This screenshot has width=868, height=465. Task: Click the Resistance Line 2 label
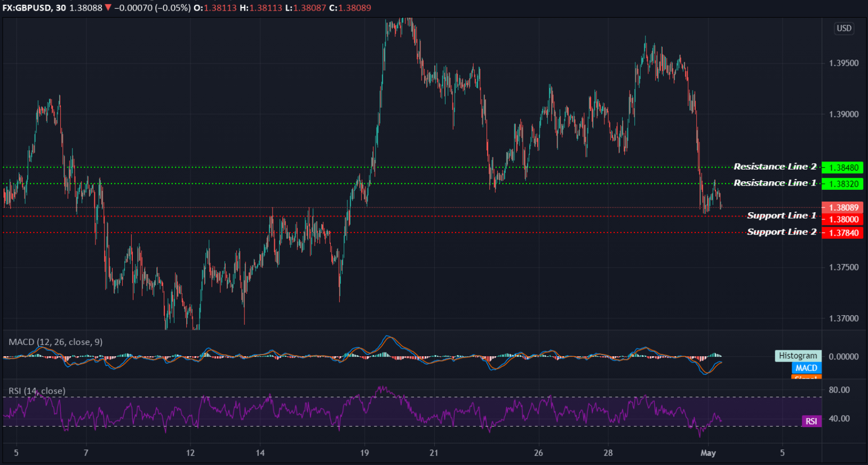click(x=775, y=166)
